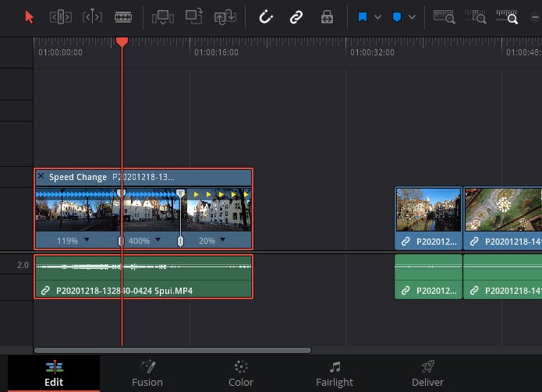Image resolution: width=542 pixels, height=392 pixels.
Task: Open the 119% speed segment dropdown
Action: point(87,241)
